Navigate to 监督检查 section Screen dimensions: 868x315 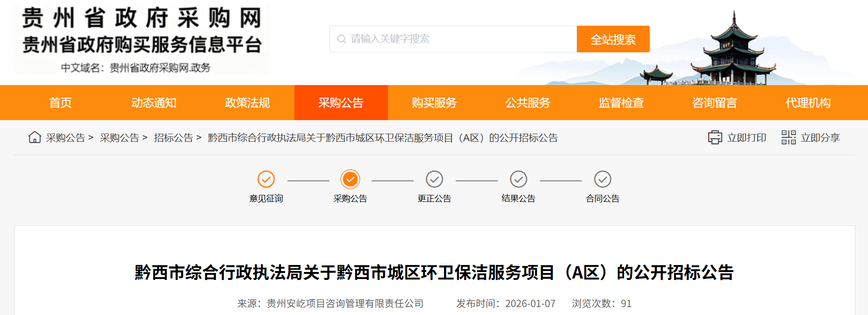[x=621, y=103]
